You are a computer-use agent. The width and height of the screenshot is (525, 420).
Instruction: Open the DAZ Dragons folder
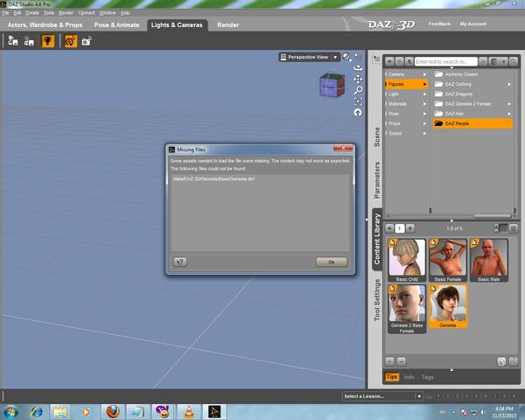click(x=472, y=94)
